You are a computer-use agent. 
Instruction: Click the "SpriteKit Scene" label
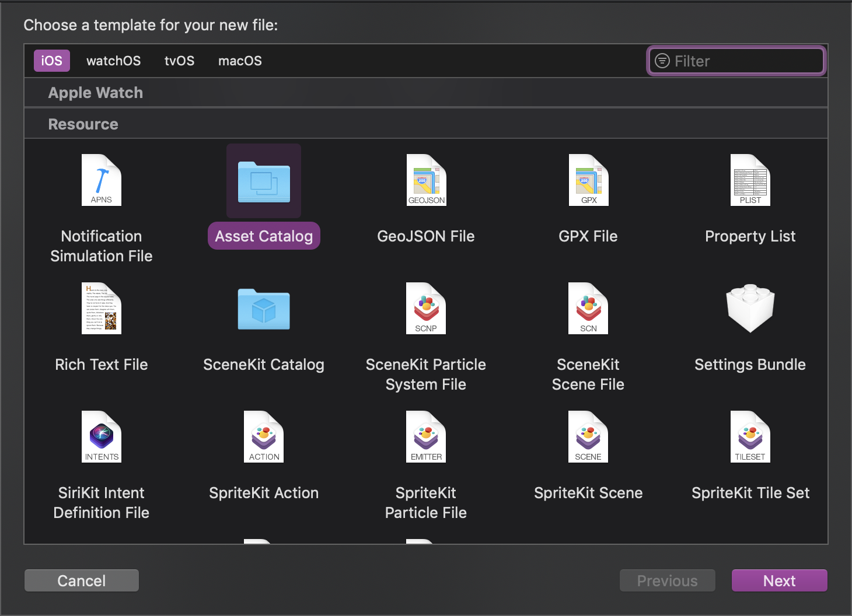pyautogui.click(x=588, y=493)
